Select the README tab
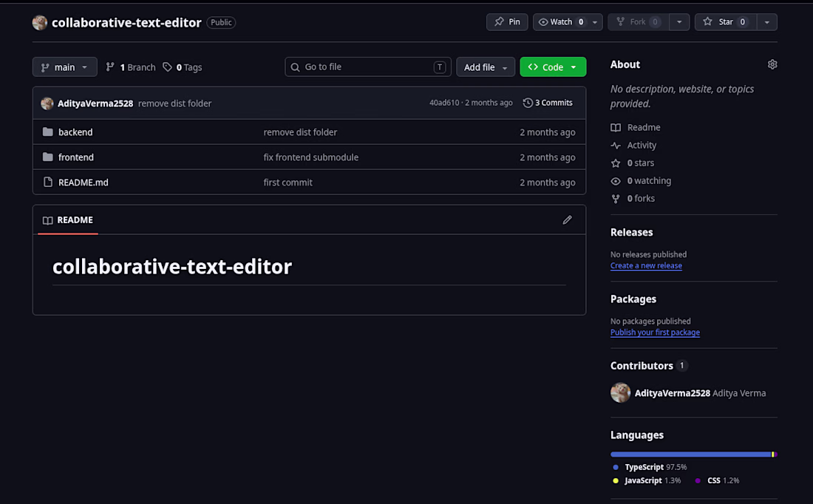Image resolution: width=813 pixels, height=504 pixels. 68,219
